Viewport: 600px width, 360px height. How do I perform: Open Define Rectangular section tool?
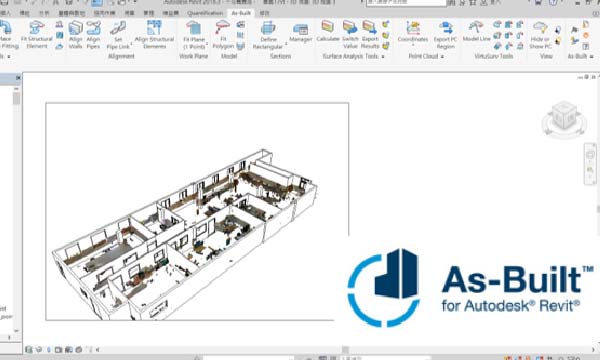coord(268,35)
